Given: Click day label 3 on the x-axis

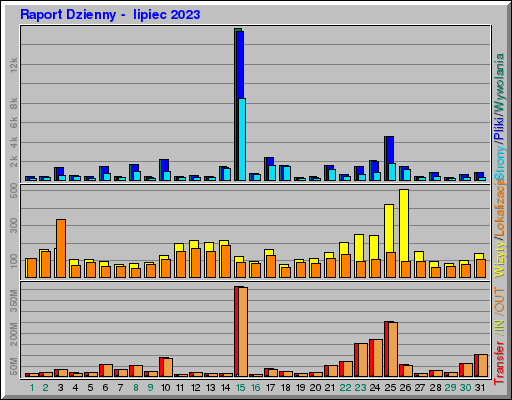Looking at the screenshot, I should click(x=60, y=388).
